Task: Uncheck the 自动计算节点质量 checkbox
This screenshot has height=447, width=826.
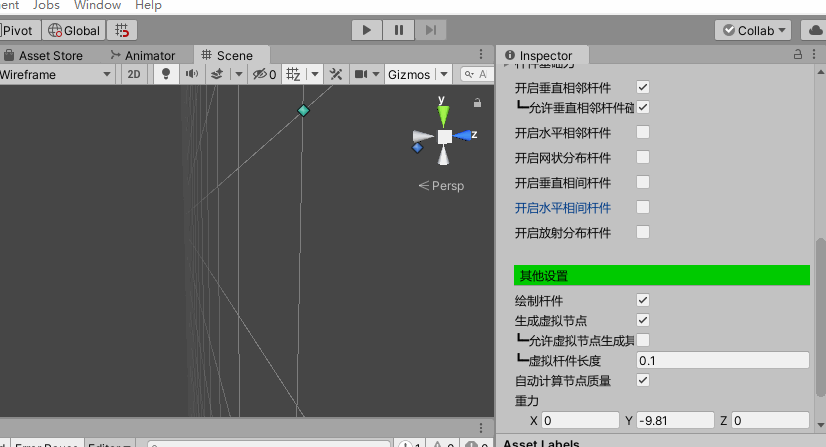Action: pos(643,380)
